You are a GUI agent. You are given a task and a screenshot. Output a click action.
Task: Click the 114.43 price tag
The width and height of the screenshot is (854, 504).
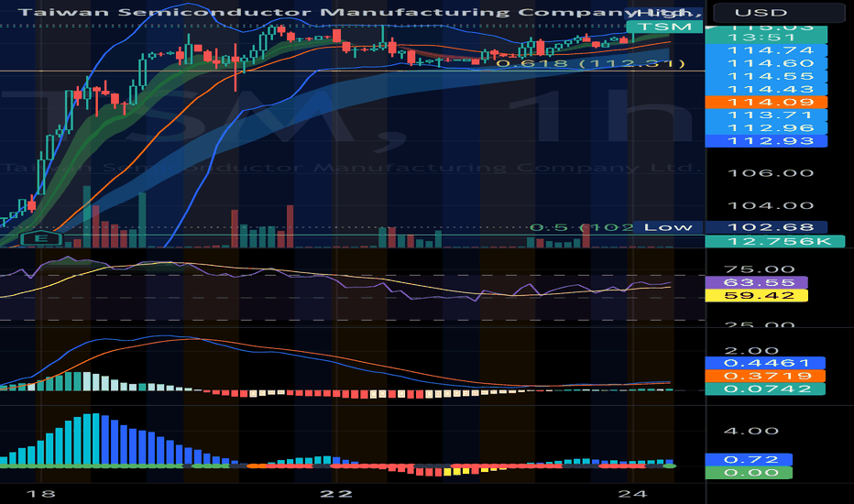(x=766, y=90)
